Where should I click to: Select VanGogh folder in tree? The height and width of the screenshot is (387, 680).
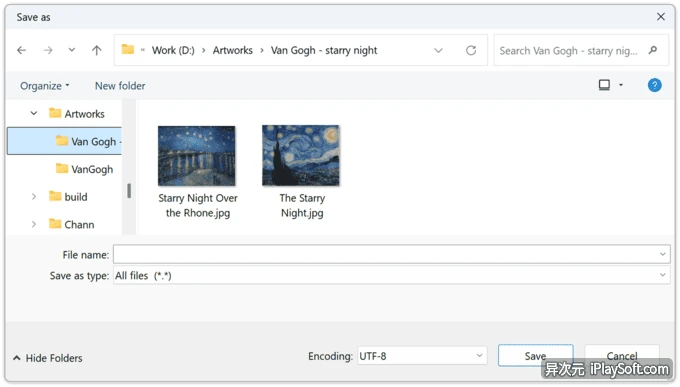pyautogui.click(x=85, y=169)
